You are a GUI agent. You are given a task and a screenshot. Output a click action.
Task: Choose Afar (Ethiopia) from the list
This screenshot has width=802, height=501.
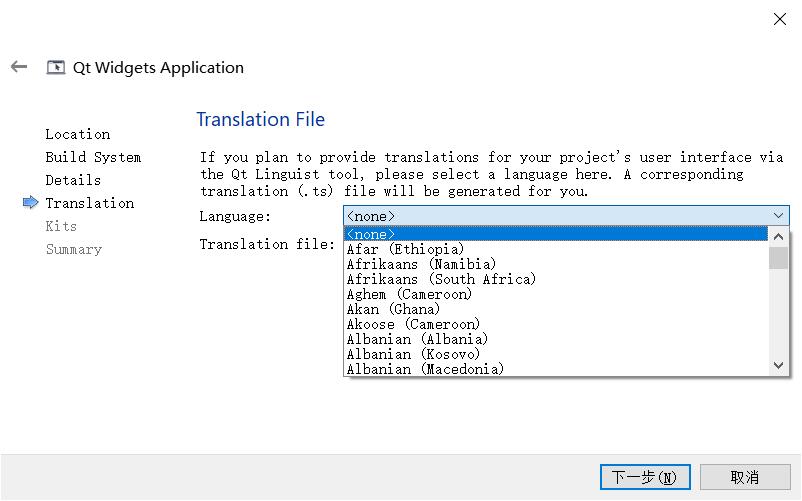coord(405,249)
